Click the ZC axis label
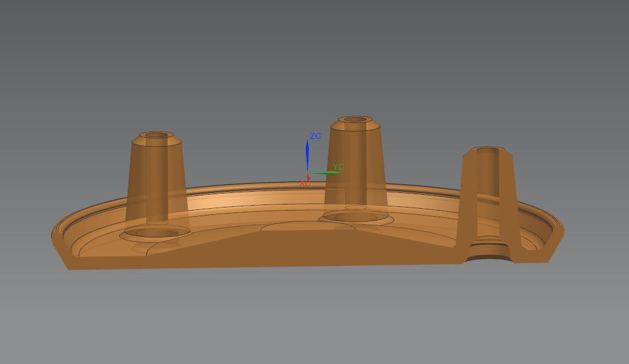This screenshot has width=629, height=364. (x=315, y=136)
